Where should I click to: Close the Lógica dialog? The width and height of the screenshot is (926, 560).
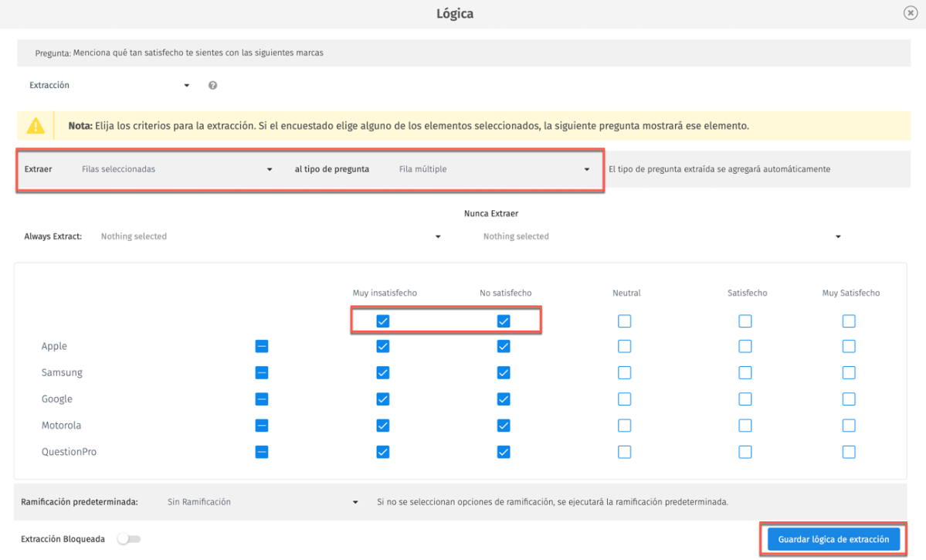click(910, 12)
